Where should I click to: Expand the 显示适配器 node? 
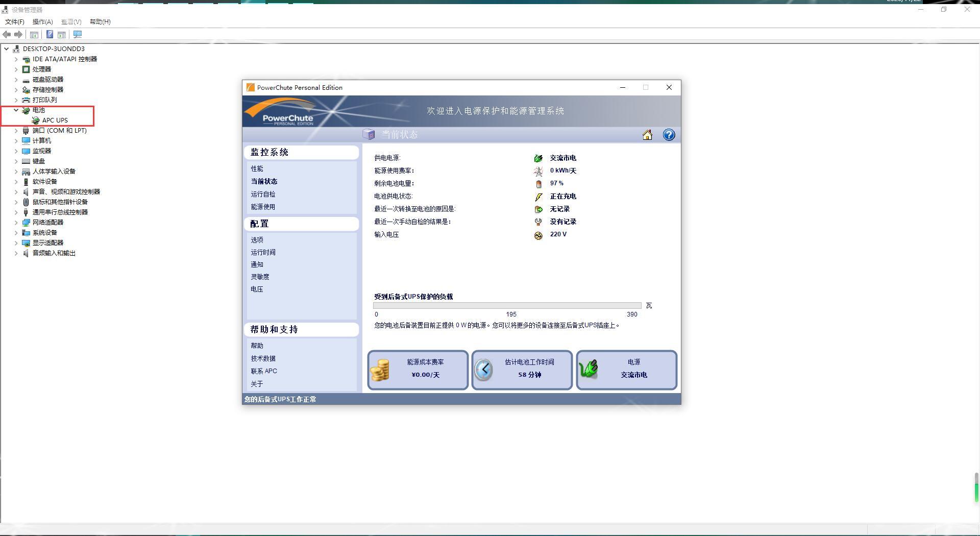click(16, 242)
